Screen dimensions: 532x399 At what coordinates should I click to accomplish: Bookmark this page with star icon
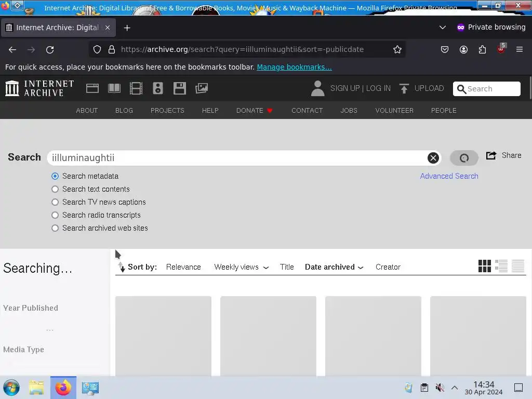[397, 49]
